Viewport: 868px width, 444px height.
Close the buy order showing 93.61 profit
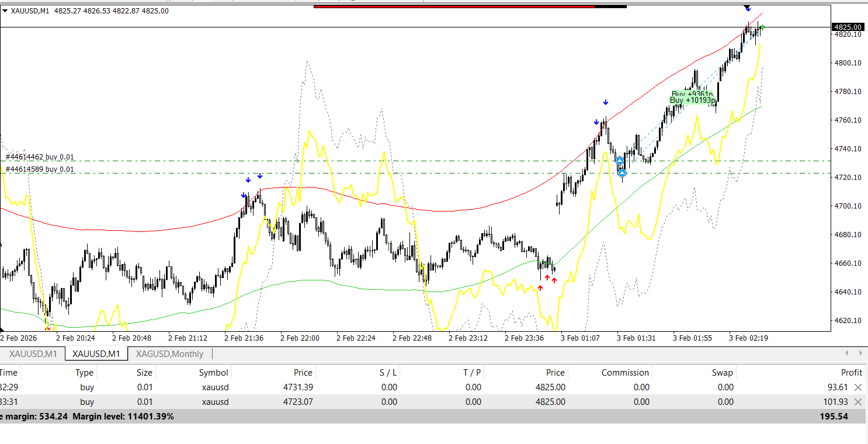coord(858,387)
